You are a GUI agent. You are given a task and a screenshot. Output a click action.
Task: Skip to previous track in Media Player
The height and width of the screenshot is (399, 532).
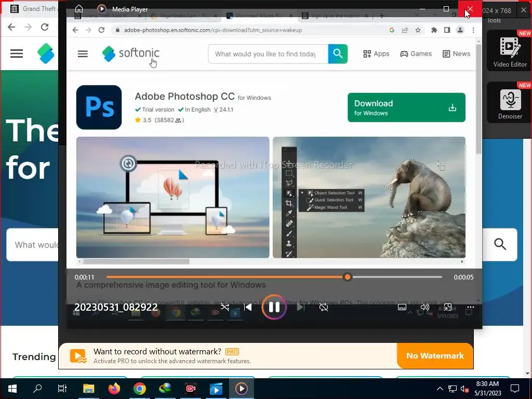coord(248,308)
